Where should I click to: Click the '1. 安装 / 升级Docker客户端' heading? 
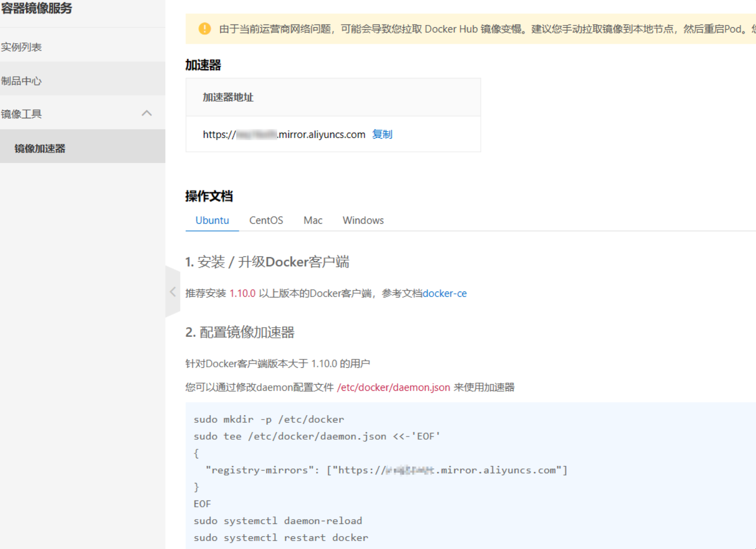click(x=267, y=262)
